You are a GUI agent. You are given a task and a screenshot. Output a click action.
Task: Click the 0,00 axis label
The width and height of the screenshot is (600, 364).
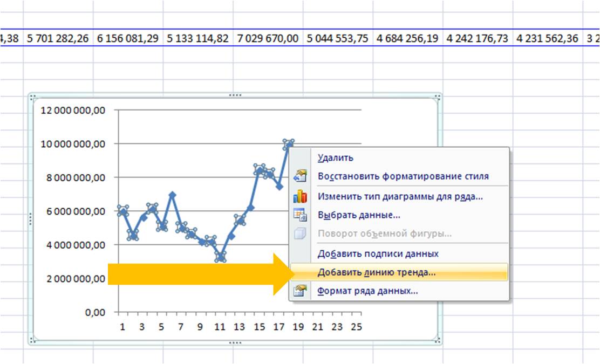[x=95, y=313]
